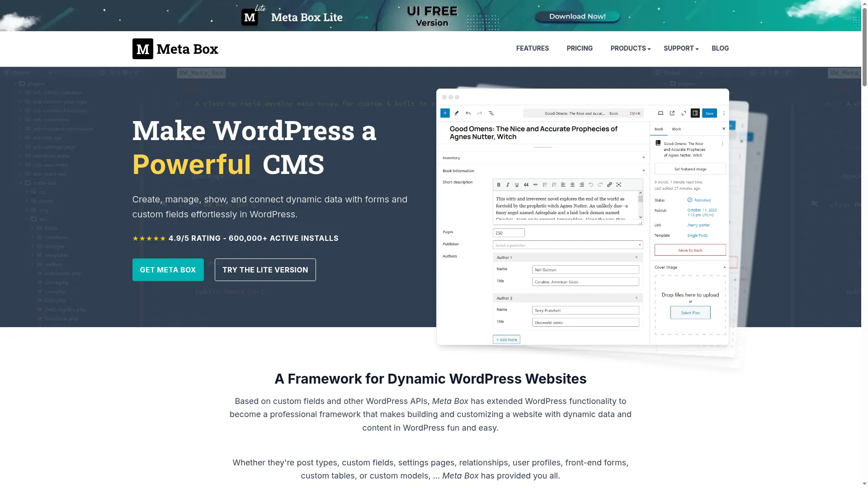Click the Neil Gaiman name field
868x488 pixels.
coord(585,270)
